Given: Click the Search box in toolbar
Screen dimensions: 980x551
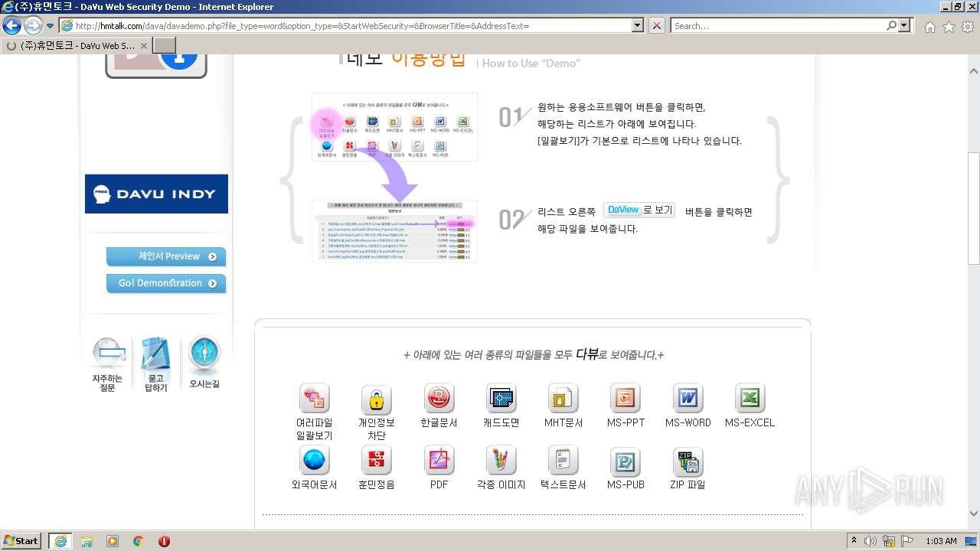Looking at the screenshot, I should [x=778, y=26].
